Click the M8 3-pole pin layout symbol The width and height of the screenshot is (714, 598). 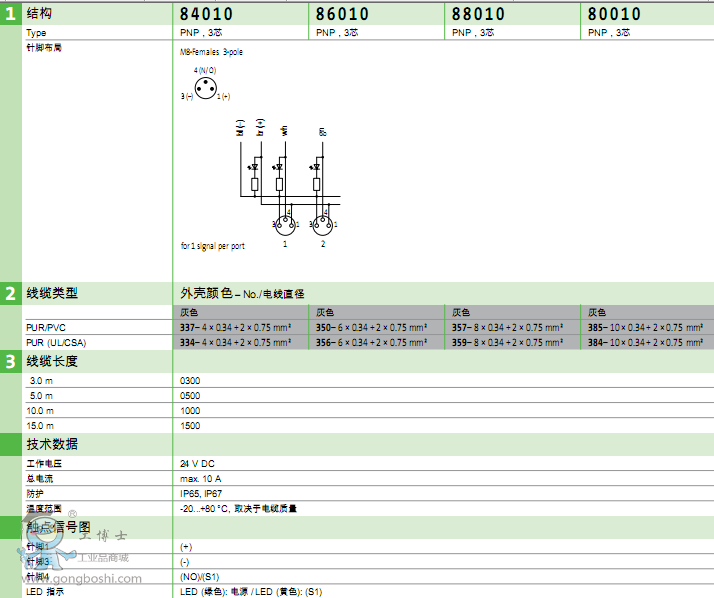point(205,87)
